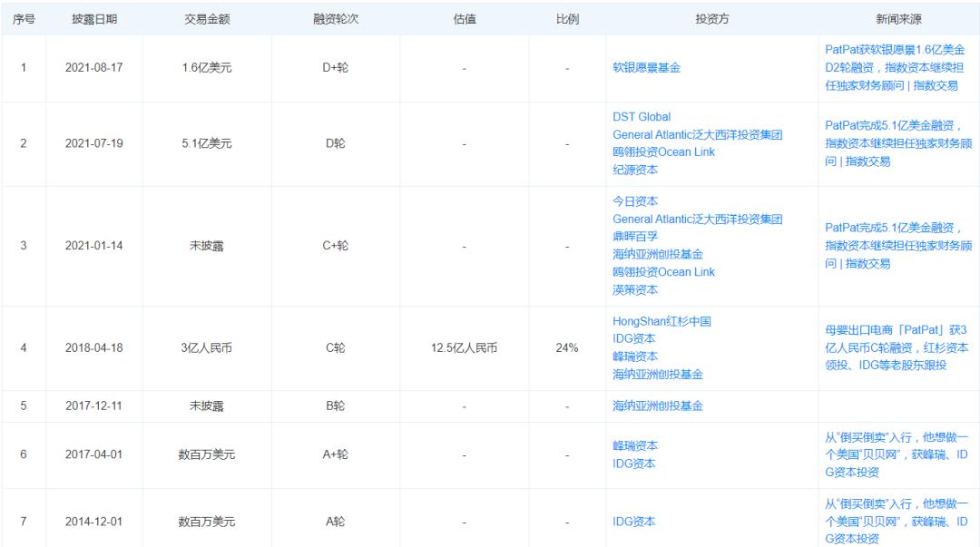Select the 12.5亿人民币 valuation cell
Image resolution: width=980 pixels, height=547 pixels.
(x=464, y=348)
